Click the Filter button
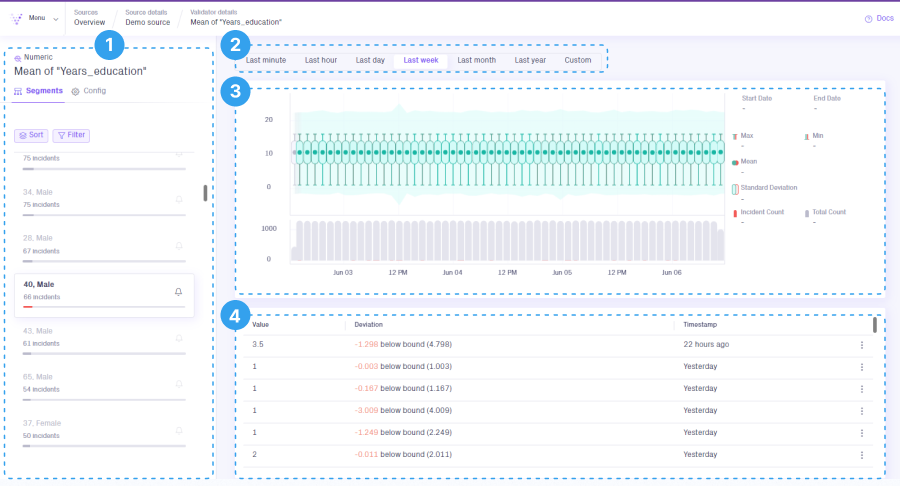This screenshot has height=487, width=901. (x=71, y=135)
